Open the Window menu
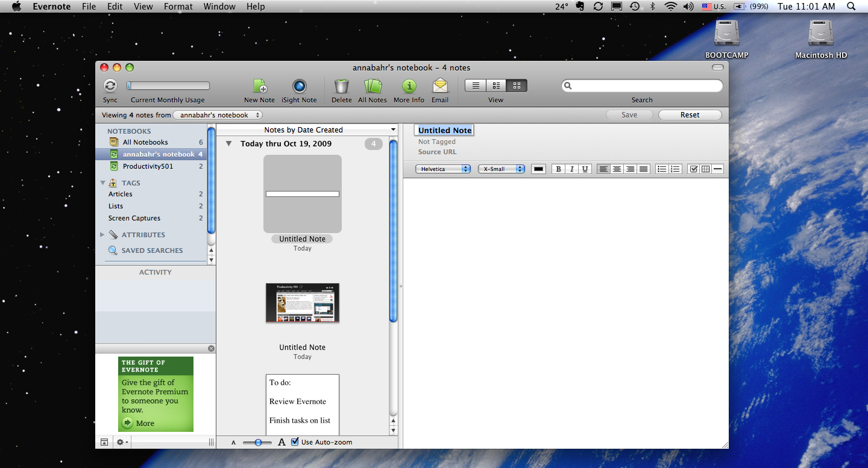 219,7
